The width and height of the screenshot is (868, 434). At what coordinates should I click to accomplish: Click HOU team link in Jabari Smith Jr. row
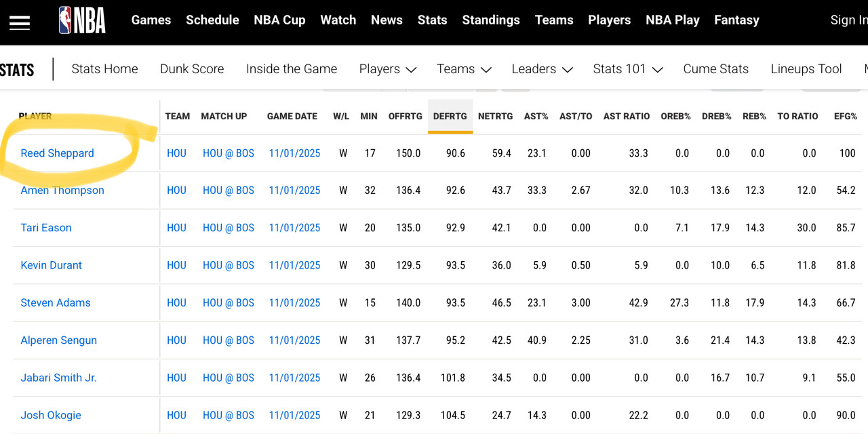point(176,378)
